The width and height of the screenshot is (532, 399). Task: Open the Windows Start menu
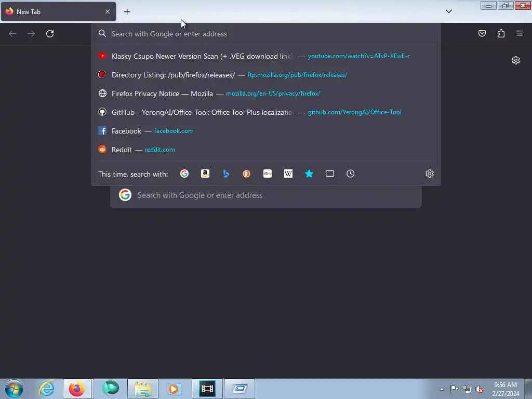14,389
